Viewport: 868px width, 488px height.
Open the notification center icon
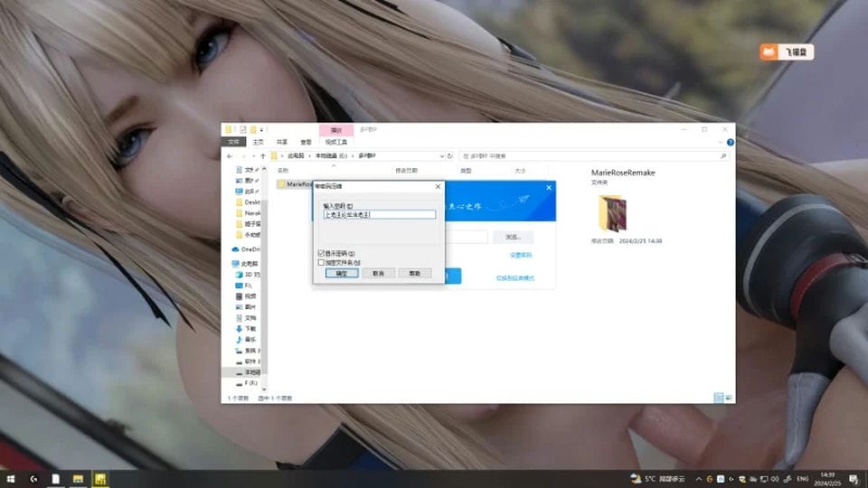[x=854, y=479]
